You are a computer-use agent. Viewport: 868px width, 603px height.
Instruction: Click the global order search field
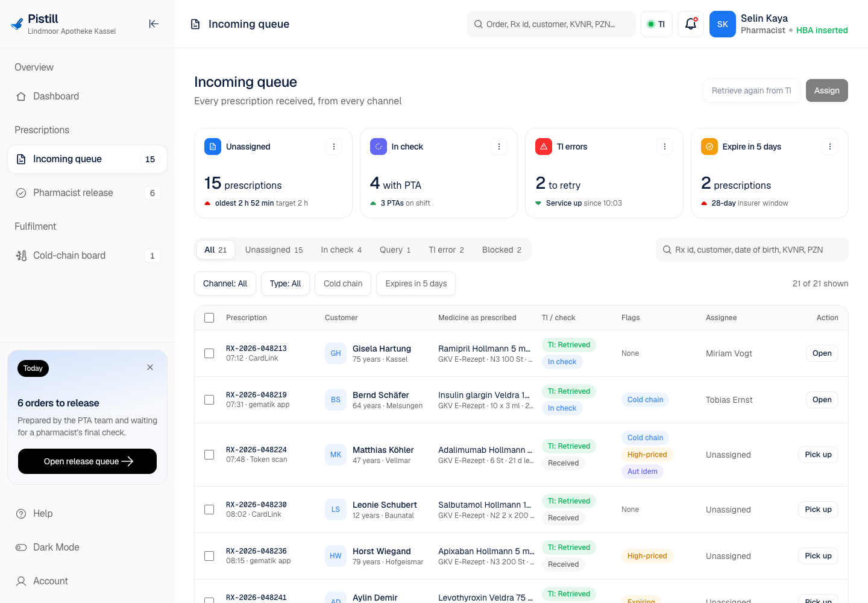(551, 24)
